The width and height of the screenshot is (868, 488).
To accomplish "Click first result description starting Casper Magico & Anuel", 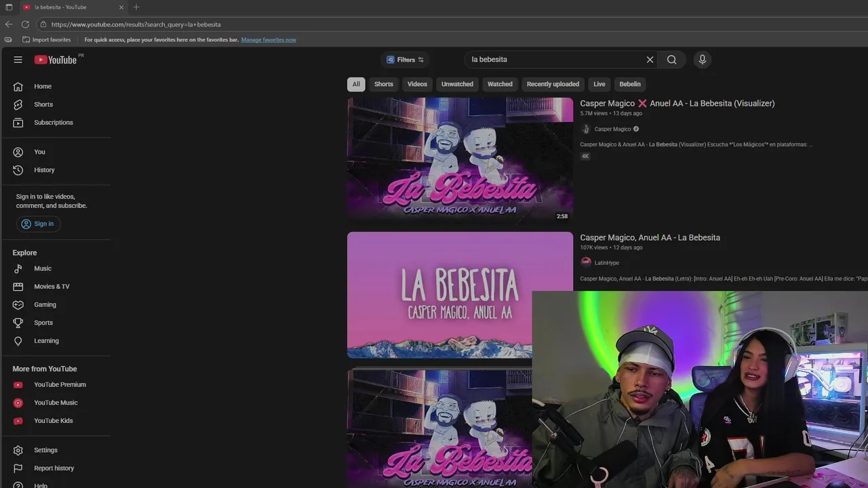I will [696, 144].
